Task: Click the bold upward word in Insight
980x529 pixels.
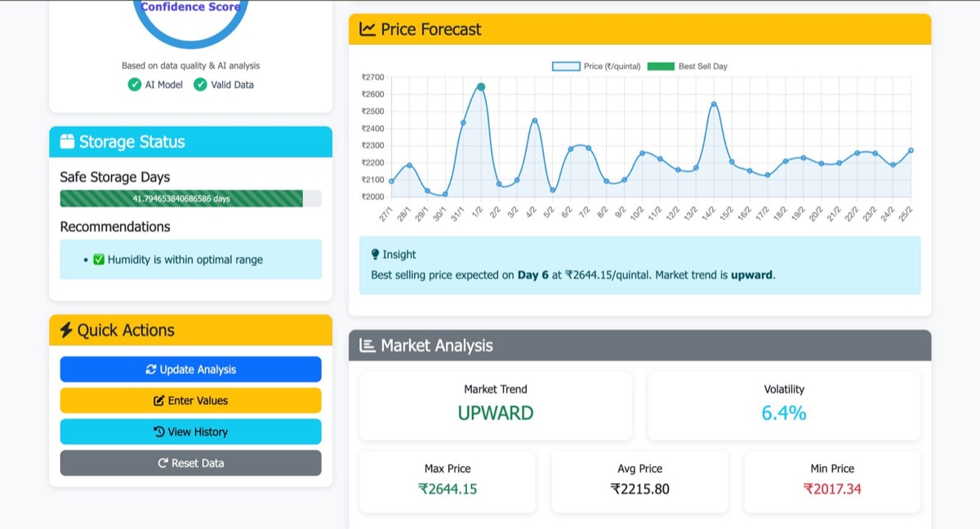Action: pyautogui.click(x=751, y=275)
